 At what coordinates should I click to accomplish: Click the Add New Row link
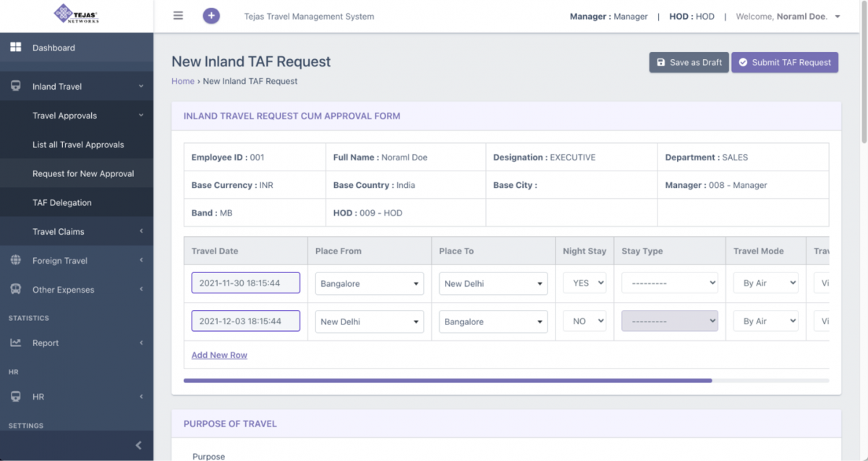pyautogui.click(x=218, y=355)
